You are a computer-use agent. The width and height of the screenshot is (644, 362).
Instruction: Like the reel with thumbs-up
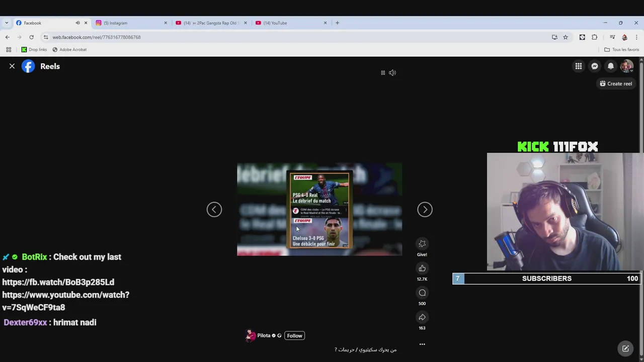[x=422, y=268]
